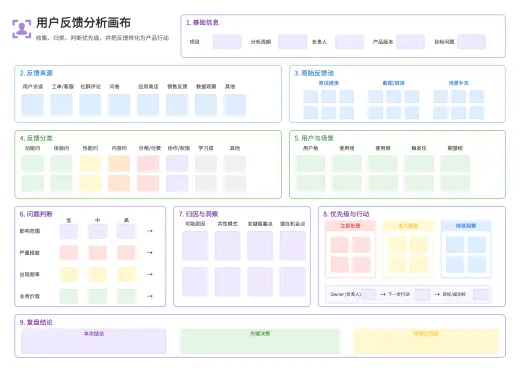520x372 pixels.
Task: Select the top card under 共性模式
Action: pos(228,246)
